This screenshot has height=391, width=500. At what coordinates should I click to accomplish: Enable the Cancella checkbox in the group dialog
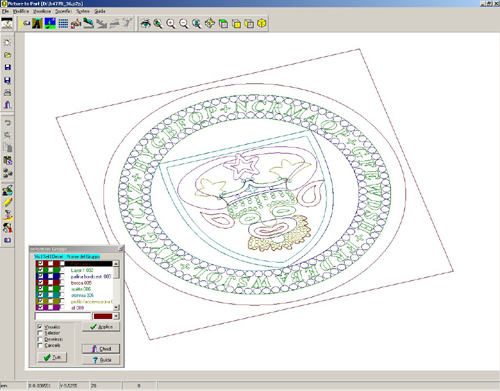point(40,345)
